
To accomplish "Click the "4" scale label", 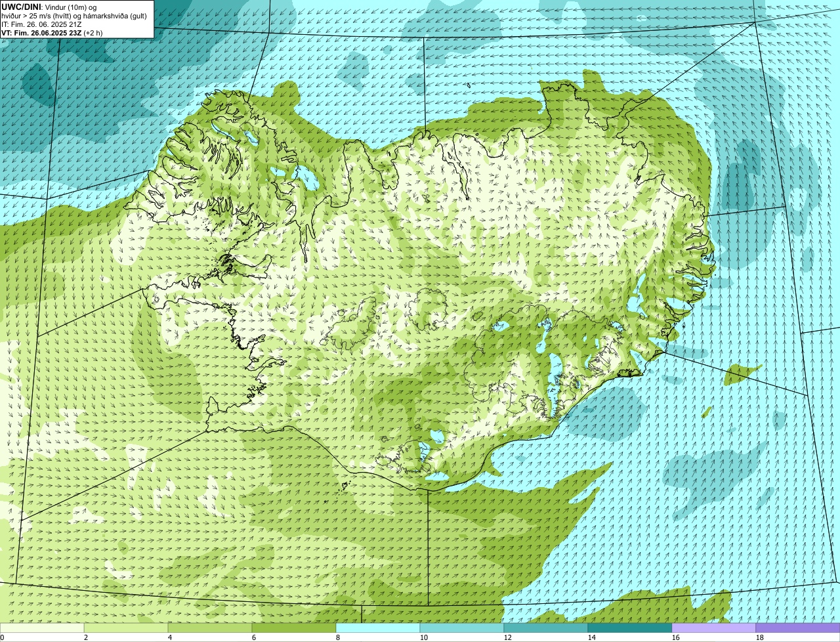I will pos(170,637).
